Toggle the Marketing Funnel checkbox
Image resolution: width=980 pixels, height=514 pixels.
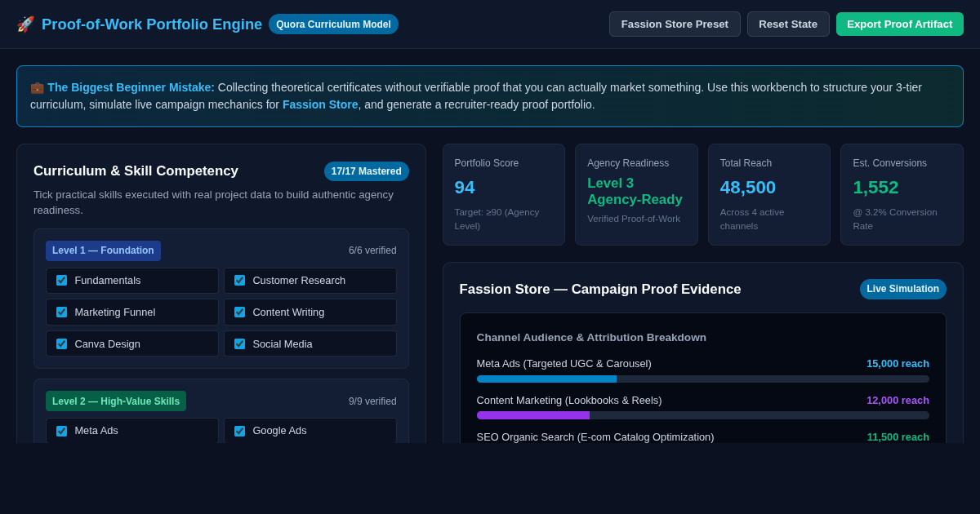click(61, 312)
